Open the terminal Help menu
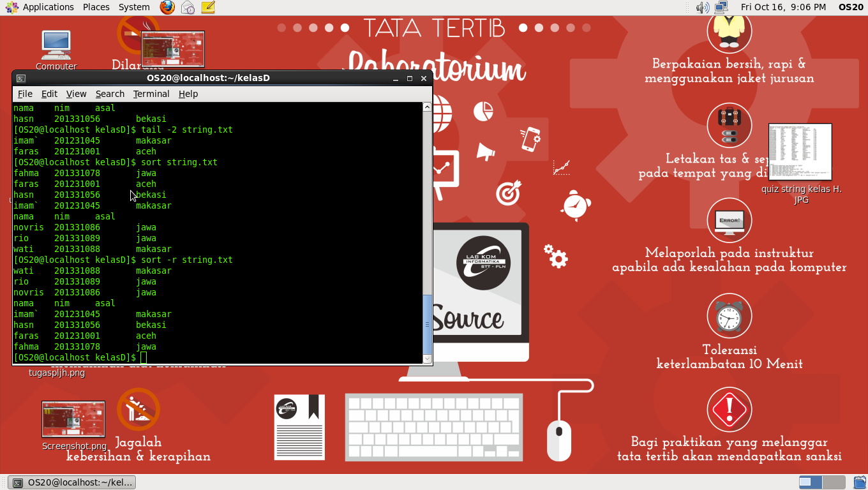Screen dimensions: 868x490 coord(188,94)
